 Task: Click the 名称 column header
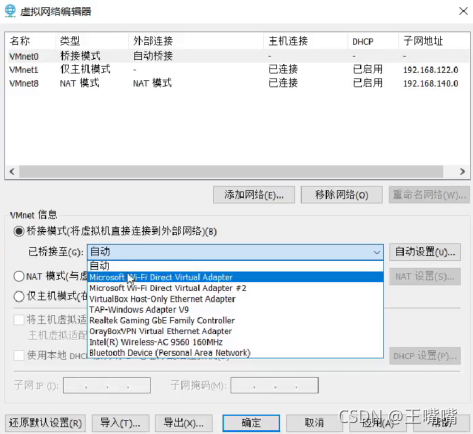point(31,41)
